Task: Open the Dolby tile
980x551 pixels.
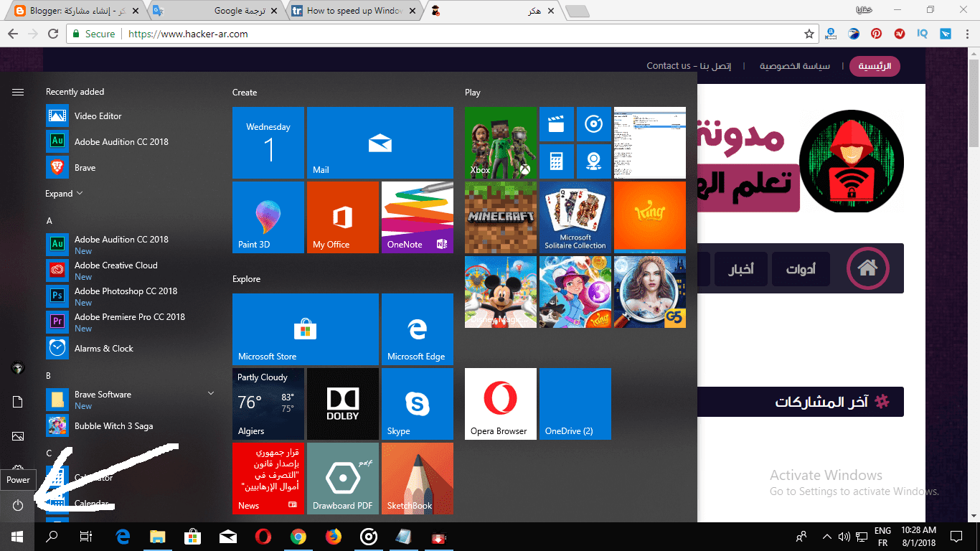Action: point(343,404)
